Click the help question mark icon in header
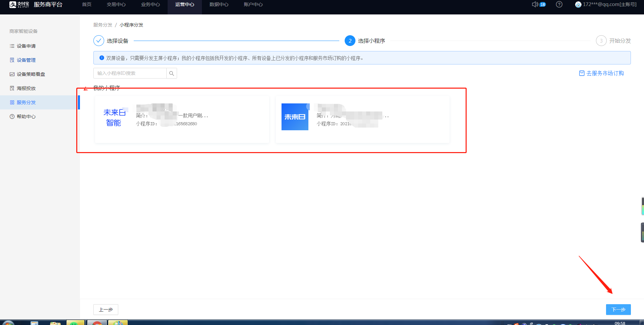Viewport: 644px width, 325px height. tap(559, 4)
